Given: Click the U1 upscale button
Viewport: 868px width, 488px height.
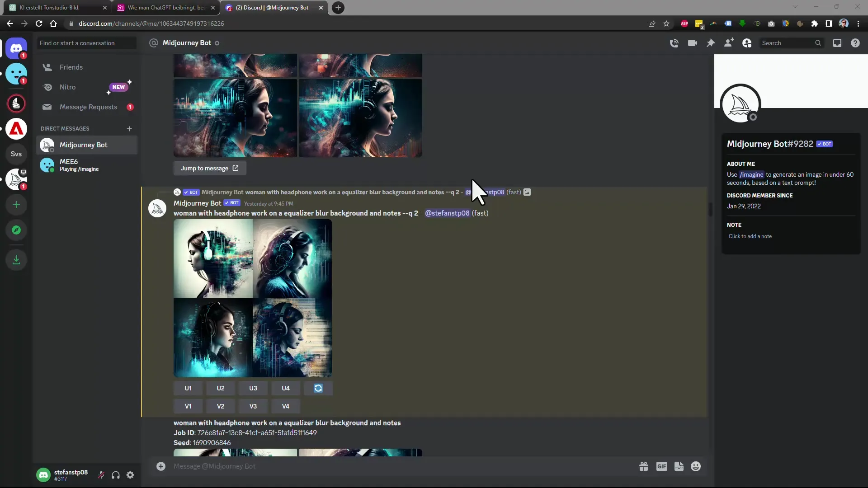Looking at the screenshot, I should point(189,388).
